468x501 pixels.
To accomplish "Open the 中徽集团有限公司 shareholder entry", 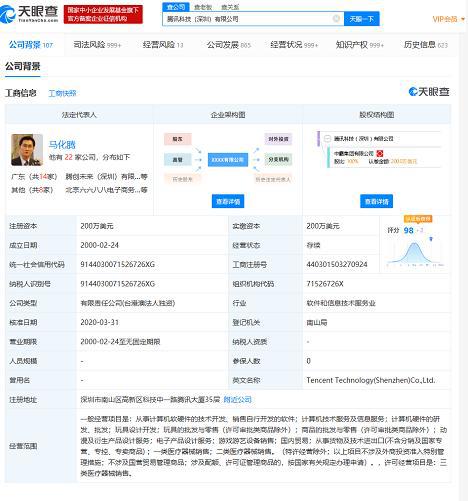I will 354,153.
